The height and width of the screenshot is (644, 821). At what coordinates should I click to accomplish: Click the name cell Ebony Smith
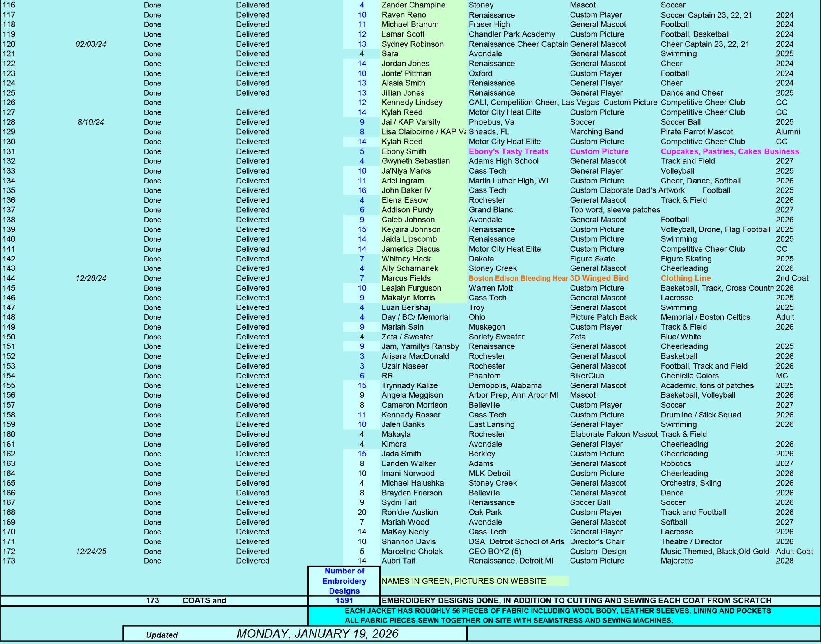click(x=404, y=151)
